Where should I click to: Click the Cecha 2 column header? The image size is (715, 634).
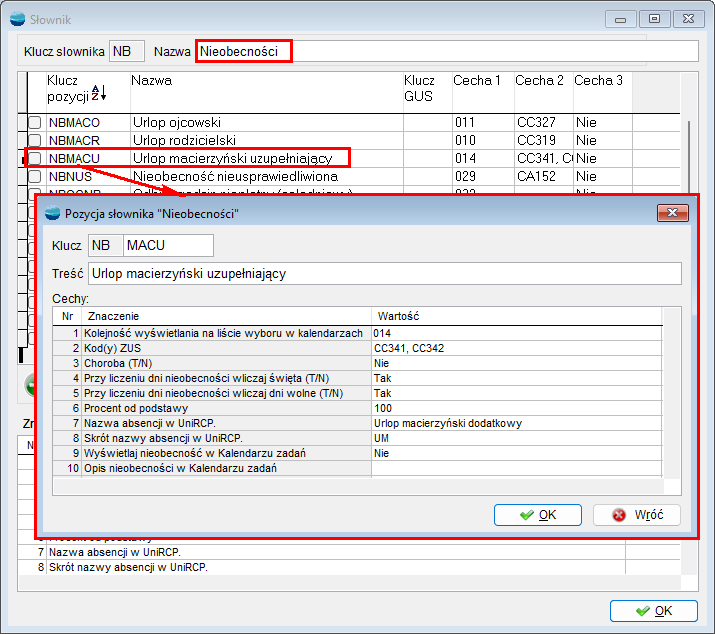click(x=539, y=80)
